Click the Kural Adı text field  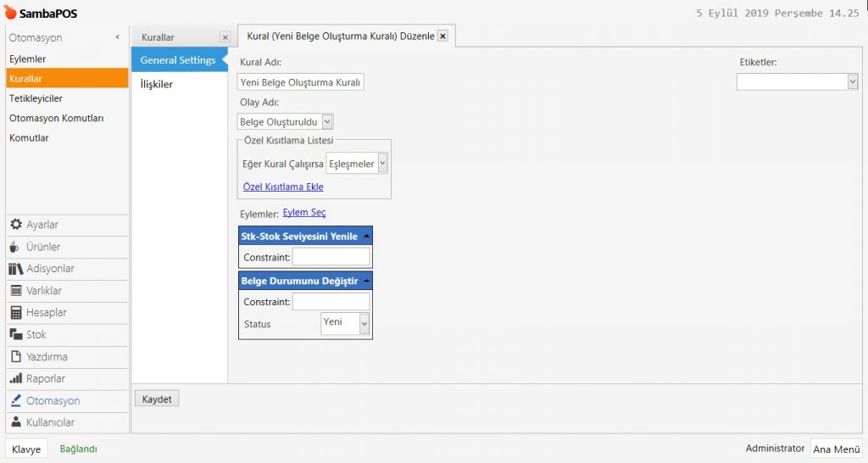pyautogui.click(x=301, y=82)
